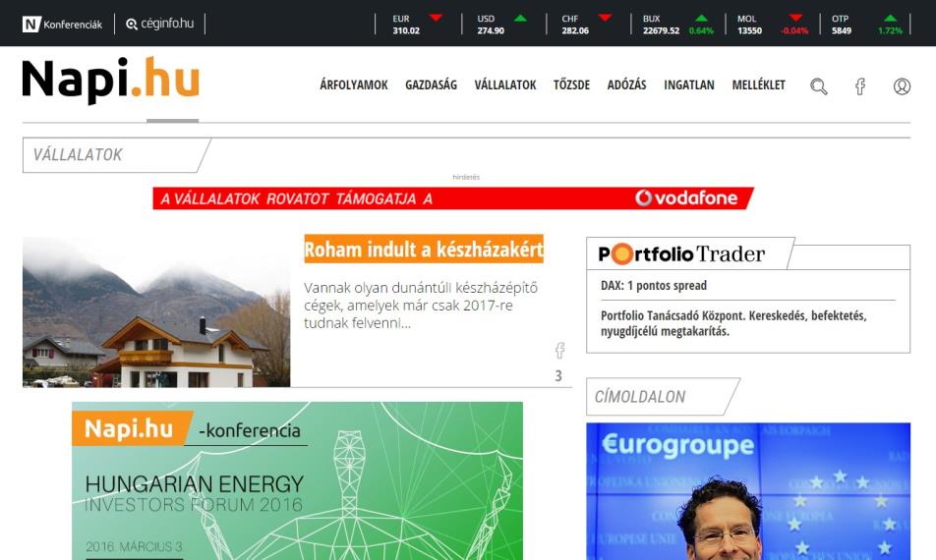Click the Napi.hu main logo
The width and height of the screenshot is (936, 560).
[110, 81]
